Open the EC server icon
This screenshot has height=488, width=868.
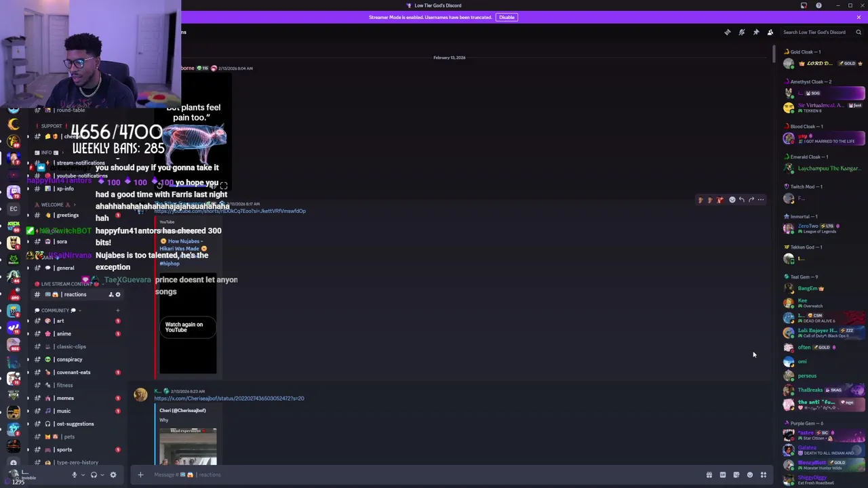click(14, 209)
